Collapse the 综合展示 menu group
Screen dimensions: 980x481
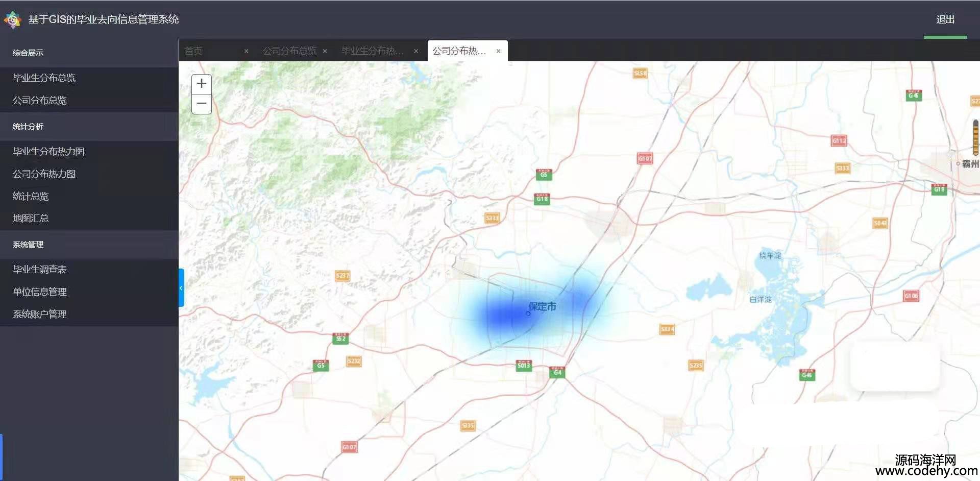point(89,53)
